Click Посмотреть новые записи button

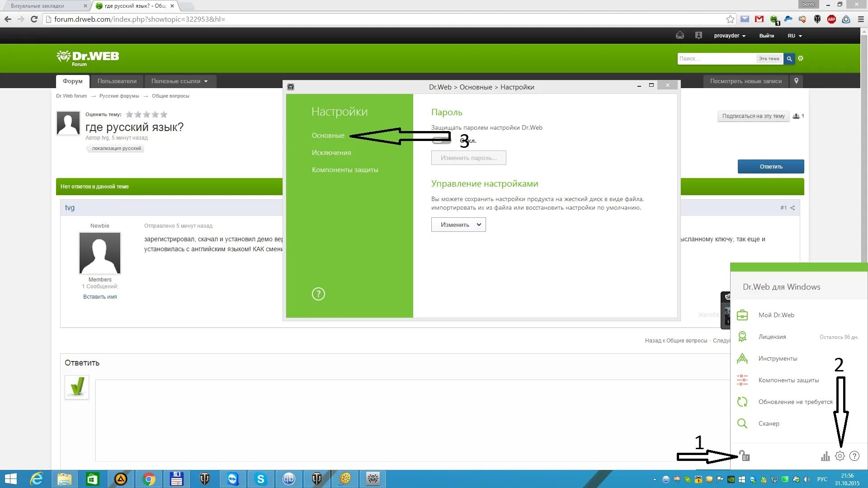745,81
